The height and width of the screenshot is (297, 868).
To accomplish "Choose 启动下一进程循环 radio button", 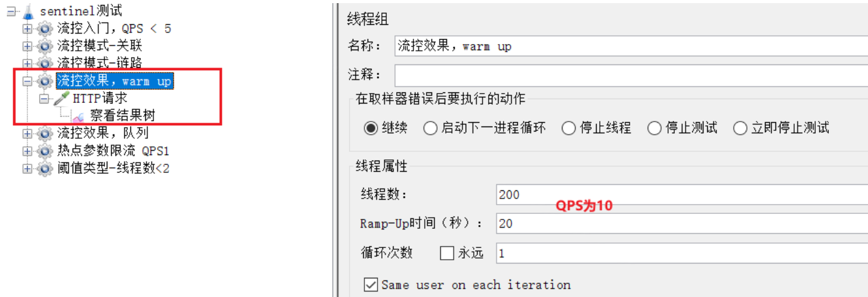I will pyautogui.click(x=430, y=128).
